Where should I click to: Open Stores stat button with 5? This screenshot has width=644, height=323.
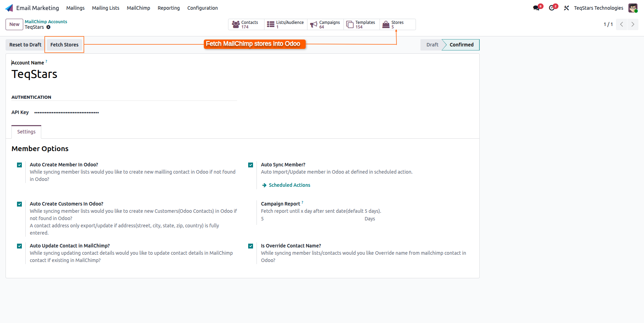click(x=398, y=25)
